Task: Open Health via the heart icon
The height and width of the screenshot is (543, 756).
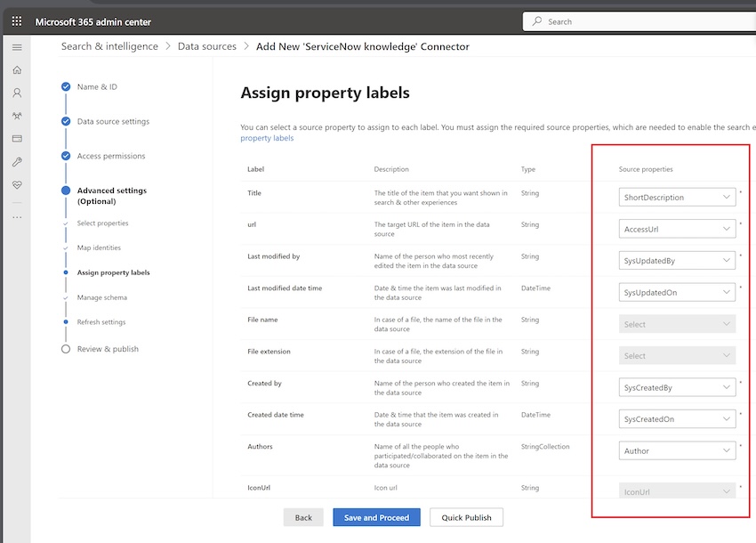Action: (15, 184)
